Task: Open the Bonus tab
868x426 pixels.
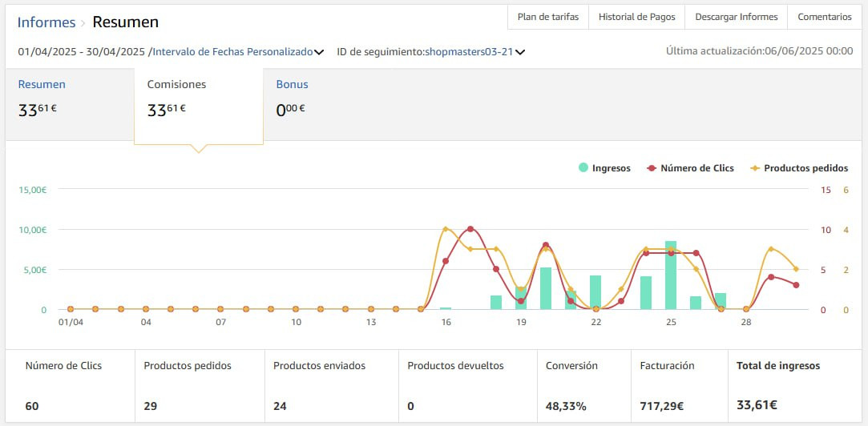Action: click(x=292, y=84)
